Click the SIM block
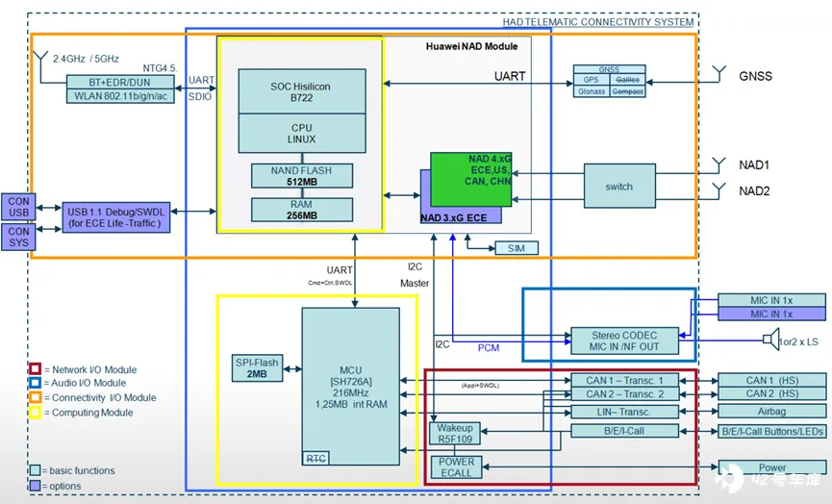 pos(517,248)
